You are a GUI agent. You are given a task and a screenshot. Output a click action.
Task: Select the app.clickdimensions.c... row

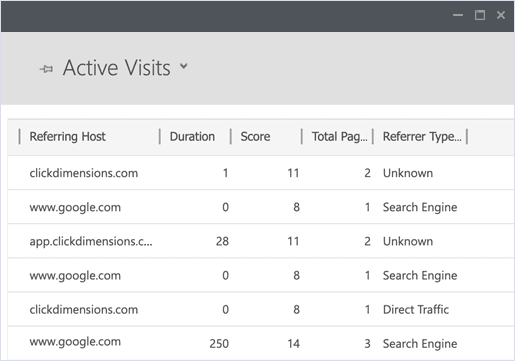point(261,241)
